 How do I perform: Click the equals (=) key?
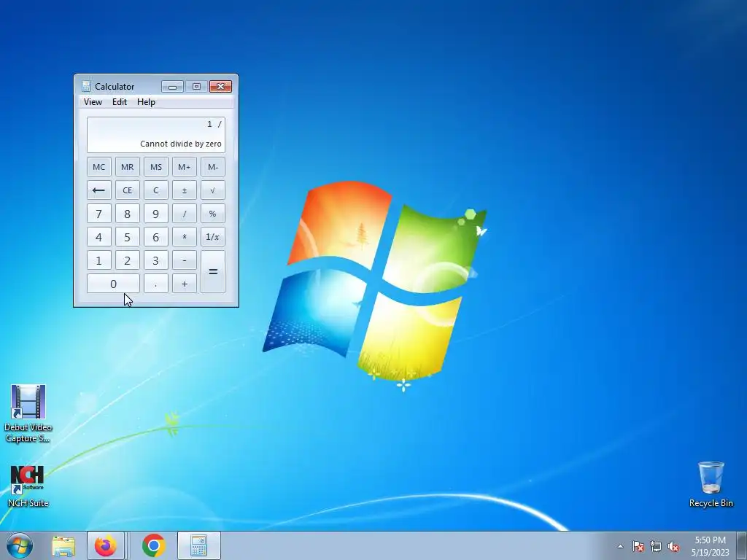tap(213, 271)
